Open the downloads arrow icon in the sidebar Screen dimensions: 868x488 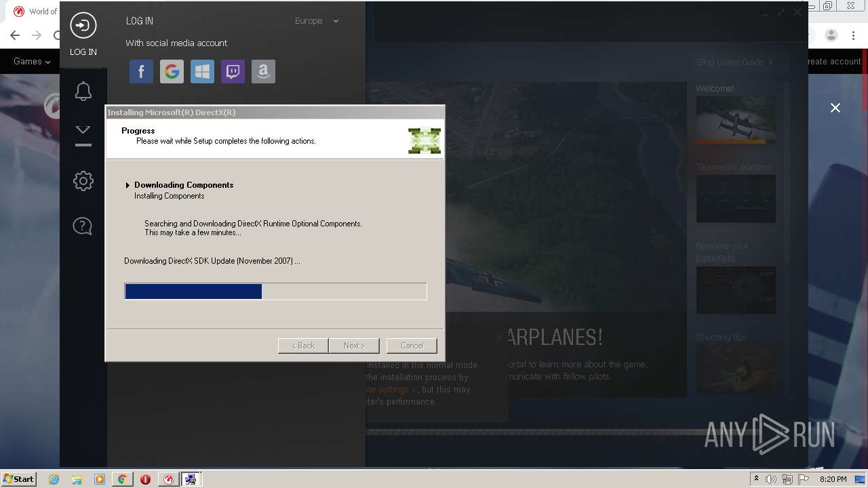click(x=83, y=135)
